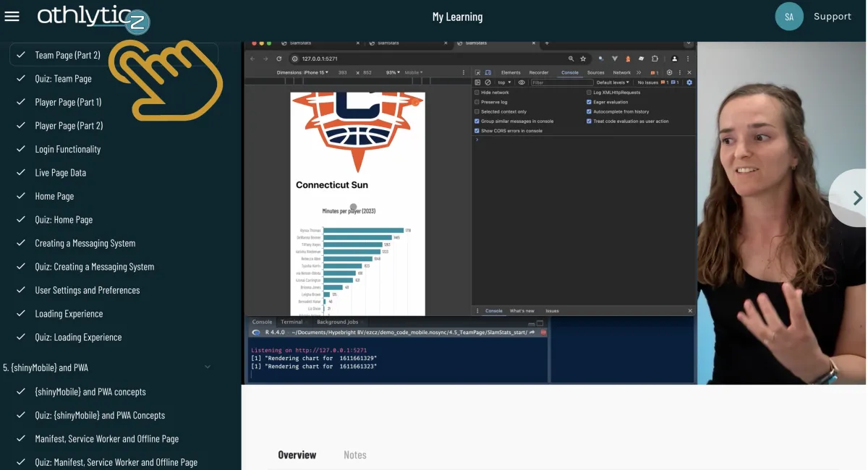Click width field showing 393
The width and height of the screenshot is (868, 470).
click(x=342, y=72)
